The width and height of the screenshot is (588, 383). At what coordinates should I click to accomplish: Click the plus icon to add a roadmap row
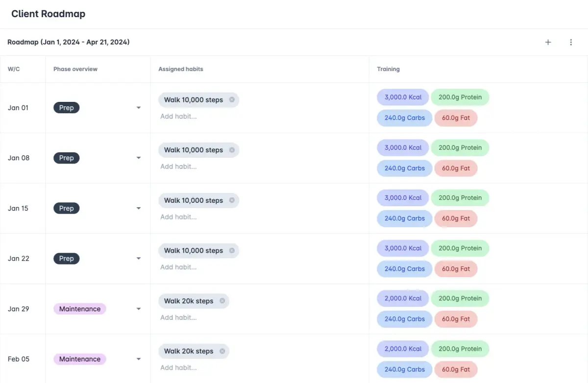point(547,42)
